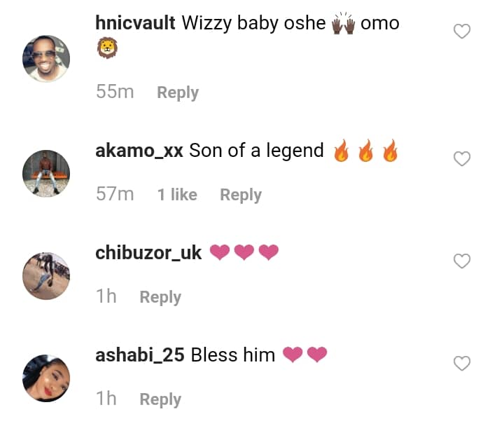
Task: Click the 1h timestamp under chibuzor_uk's comment
Action: 106,296
